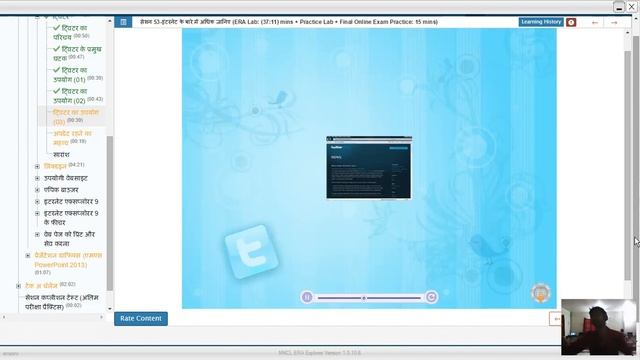
Task: Open the सारांश summary item
Action: click(x=61, y=155)
